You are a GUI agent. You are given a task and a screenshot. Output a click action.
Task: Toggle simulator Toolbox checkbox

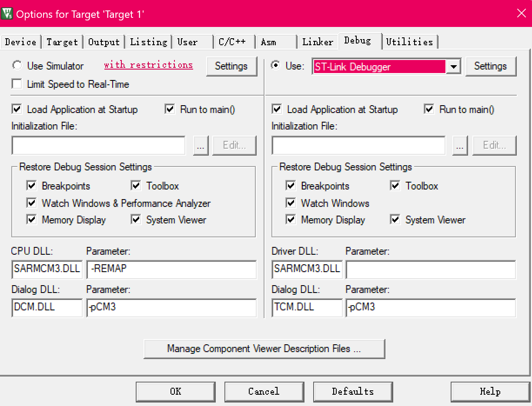[x=136, y=186]
